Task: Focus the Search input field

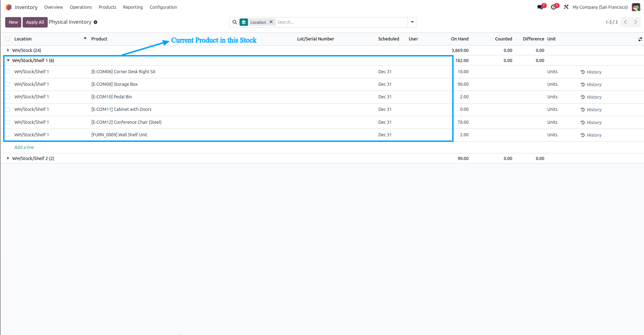Action: tap(341, 22)
